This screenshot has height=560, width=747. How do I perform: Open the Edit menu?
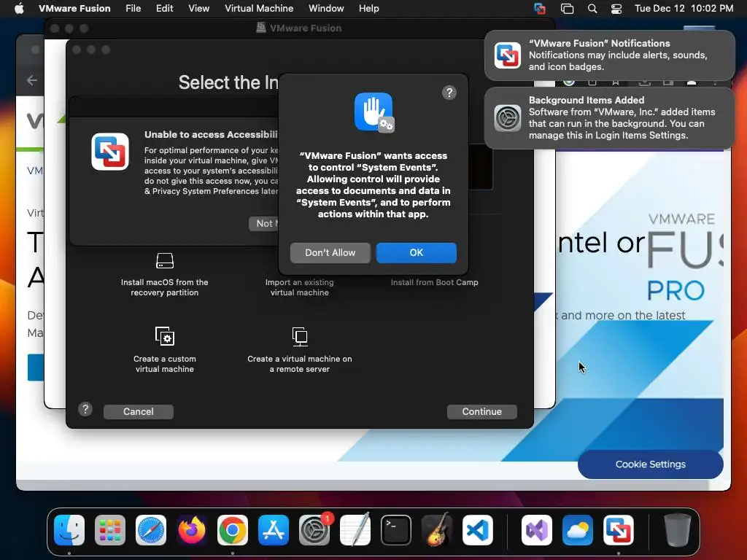click(164, 8)
